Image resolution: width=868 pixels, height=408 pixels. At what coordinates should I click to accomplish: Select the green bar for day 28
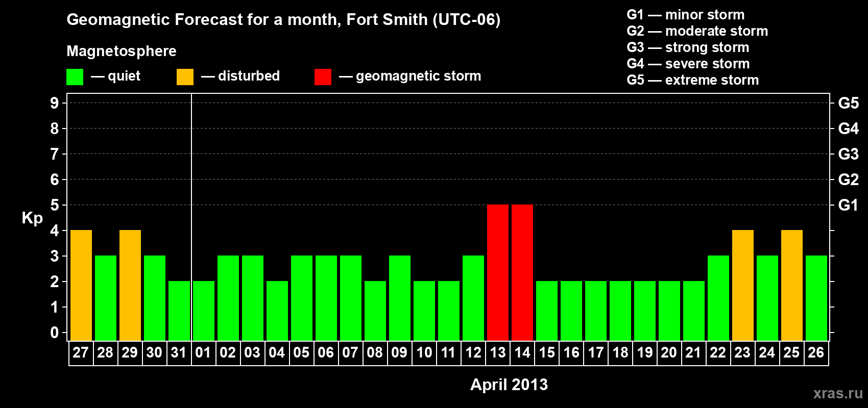[x=106, y=298]
